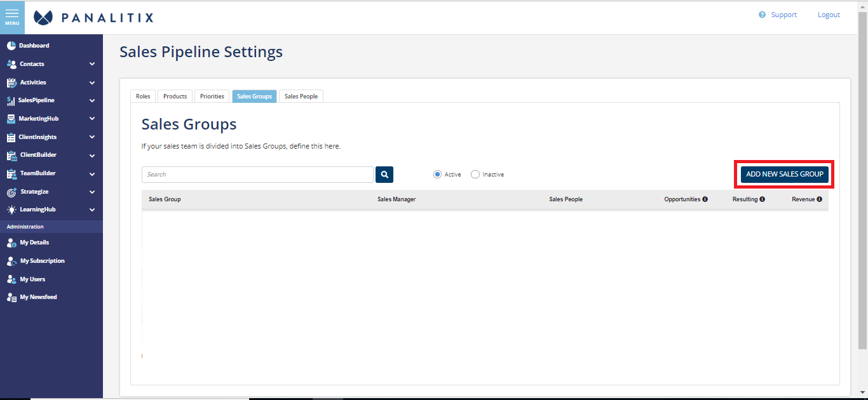Click the My Details icon
The width and height of the screenshot is (868, 400).
11,243
